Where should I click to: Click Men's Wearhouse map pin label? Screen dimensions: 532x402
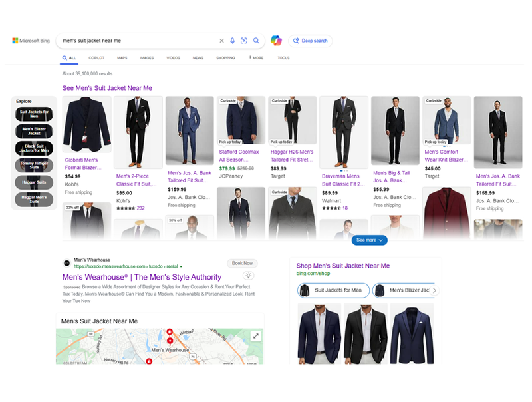170,350
